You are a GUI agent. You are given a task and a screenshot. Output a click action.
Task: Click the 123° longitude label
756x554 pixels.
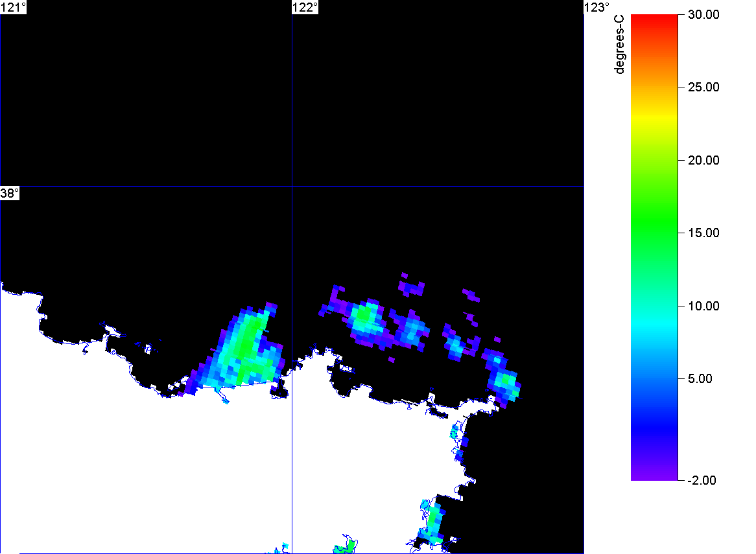pos(597,7)
